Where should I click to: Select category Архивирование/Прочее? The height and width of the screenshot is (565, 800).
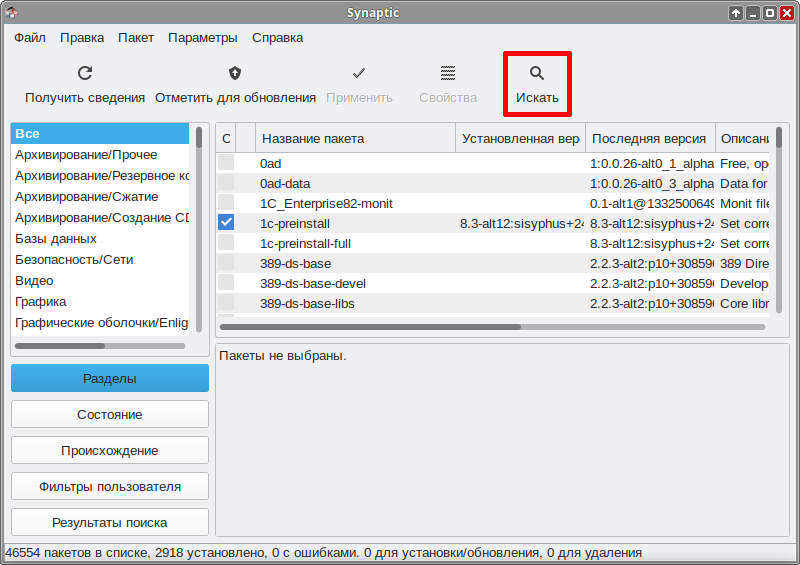tap(100, 155)
